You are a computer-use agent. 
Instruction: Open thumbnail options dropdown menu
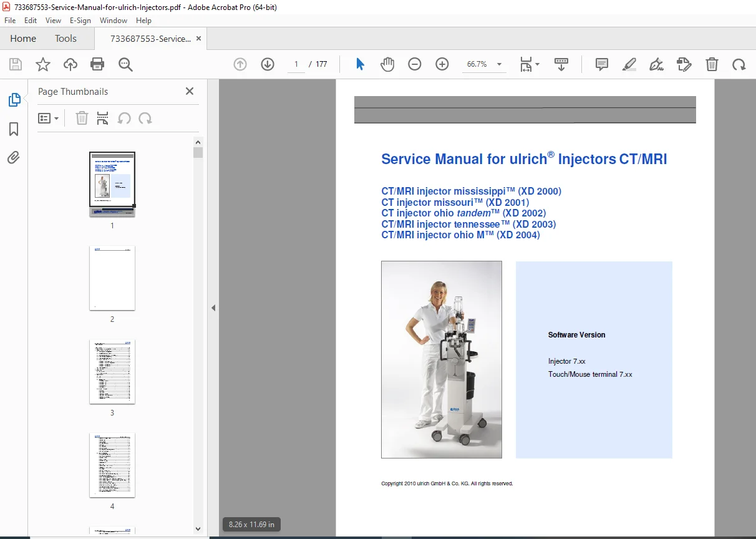49,118
